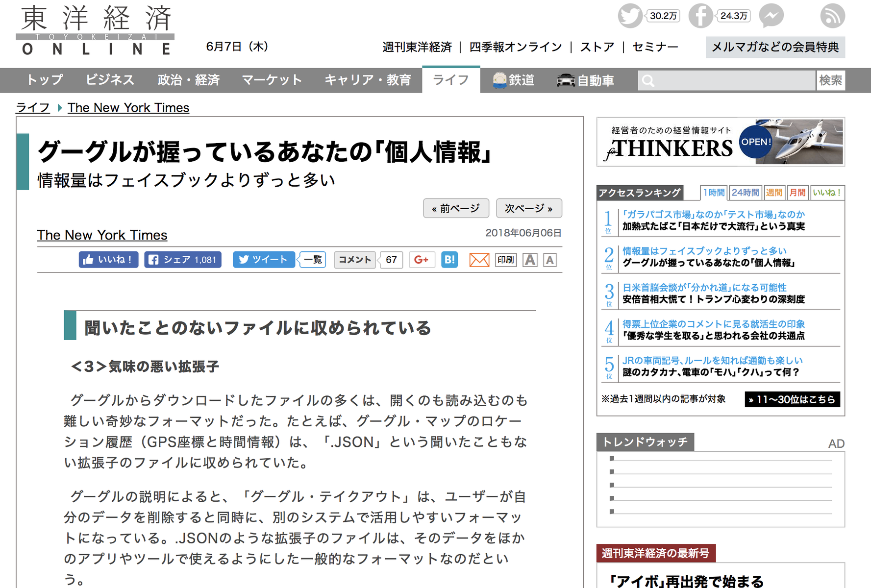Click メルマガなどの会員特典 button
Screen dimensions: 871x588
click(775, 47)
